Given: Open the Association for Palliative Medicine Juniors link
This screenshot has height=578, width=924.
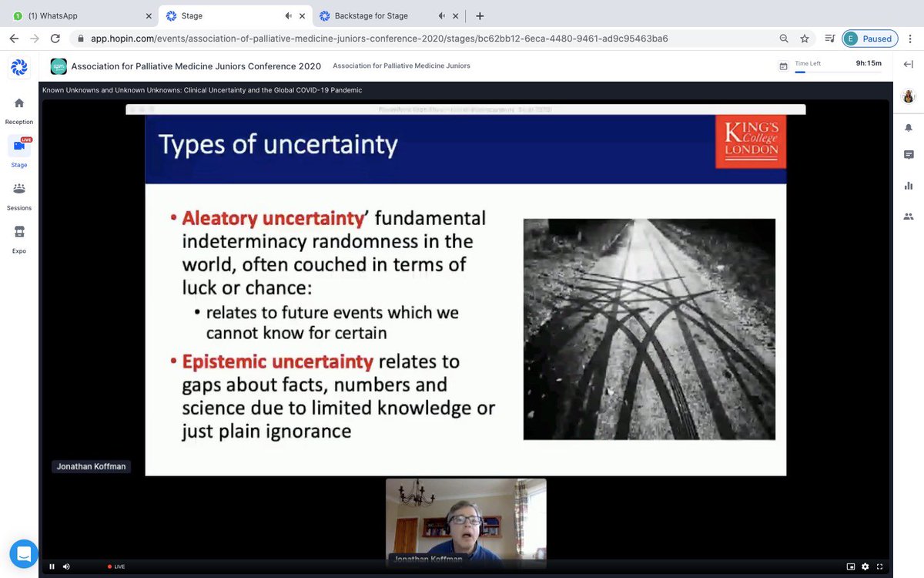Looking at the screenshot, I should (x=401, y=66).
